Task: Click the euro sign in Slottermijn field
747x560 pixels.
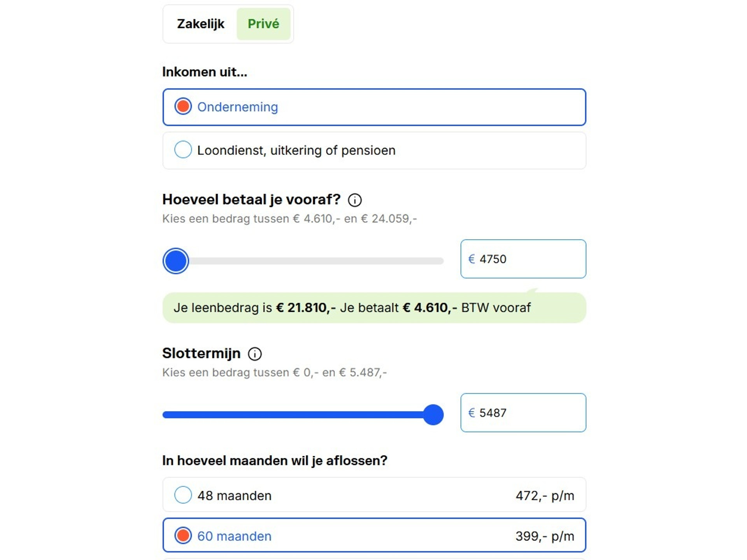Action: 472,413
